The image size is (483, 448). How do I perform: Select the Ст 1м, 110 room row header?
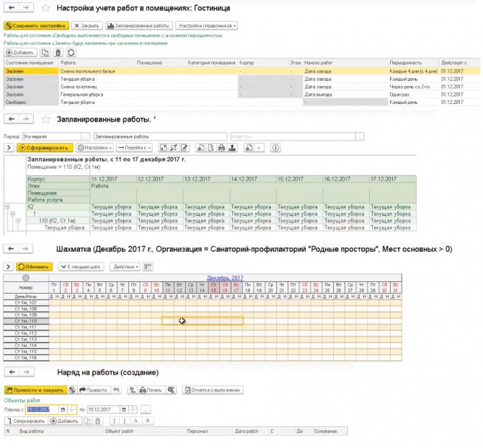26,321
